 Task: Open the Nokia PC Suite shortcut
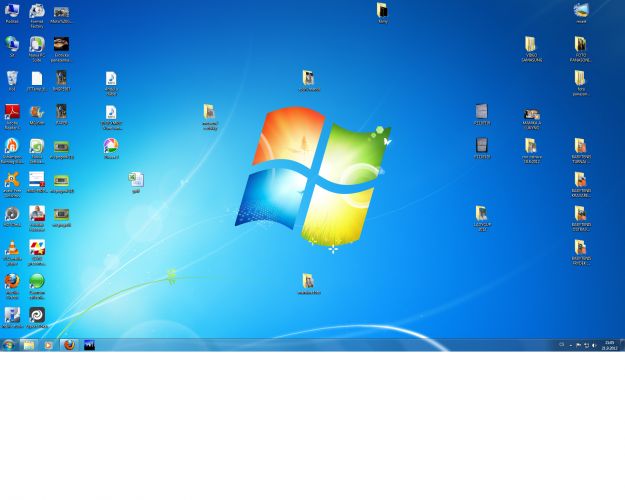(x=37, y=49)
